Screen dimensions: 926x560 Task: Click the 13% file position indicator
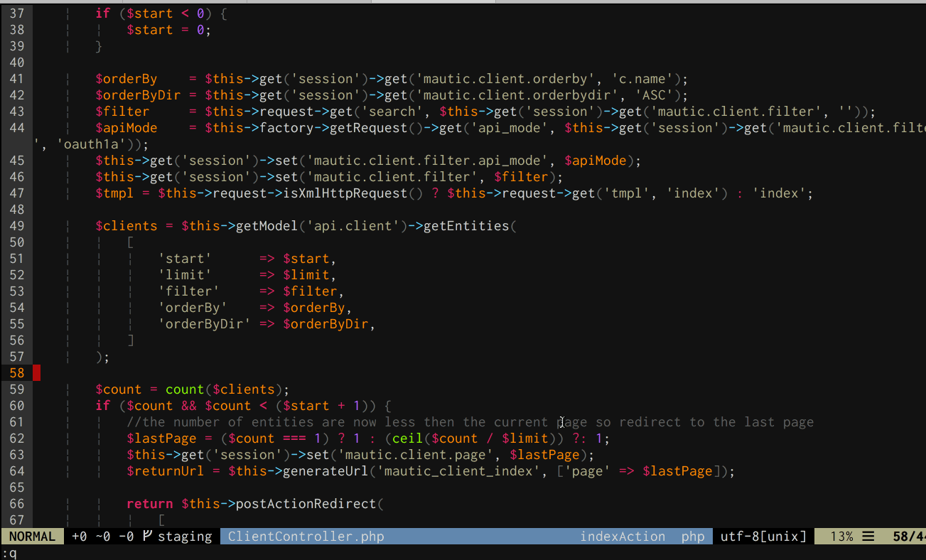841,537
